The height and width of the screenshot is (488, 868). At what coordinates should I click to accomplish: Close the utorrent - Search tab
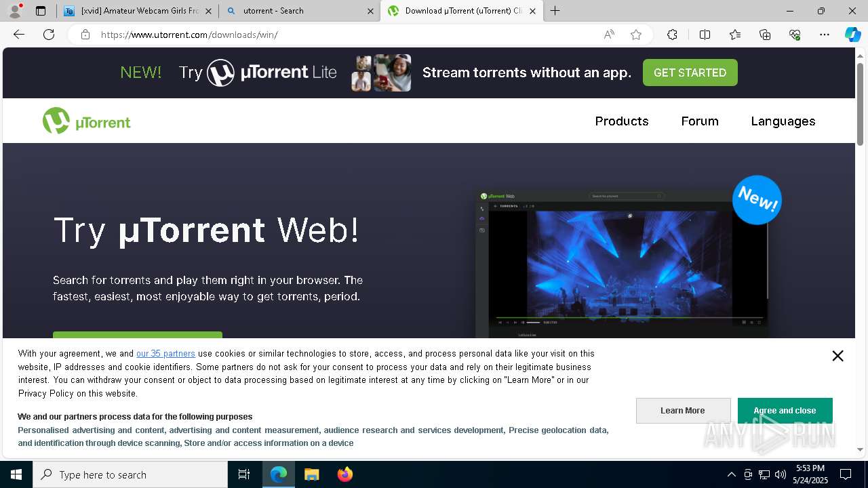click(x=370, y=11)
